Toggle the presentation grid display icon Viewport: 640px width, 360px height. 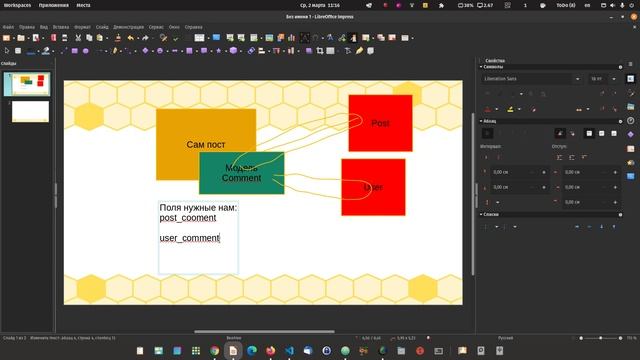199,38
